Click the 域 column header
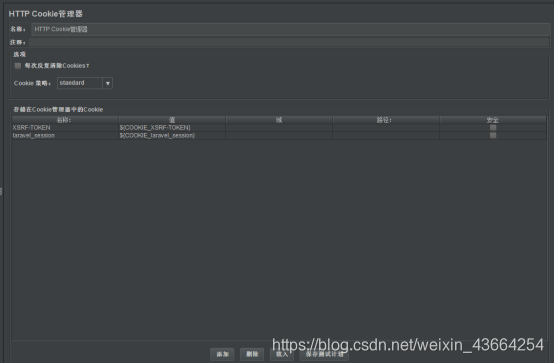554x364 pixels. pos(279,120)
